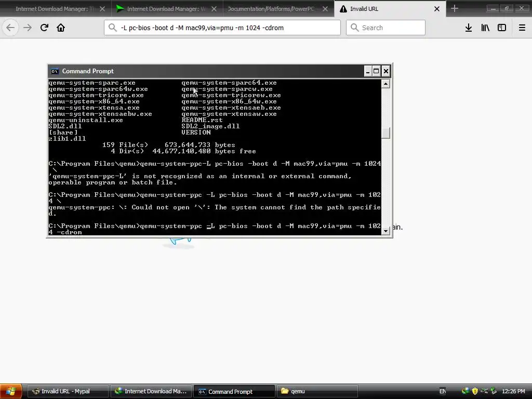This screenshot has width=532, height=399.
Task: Close the Invalid URL tab
Action: point(437,9)
